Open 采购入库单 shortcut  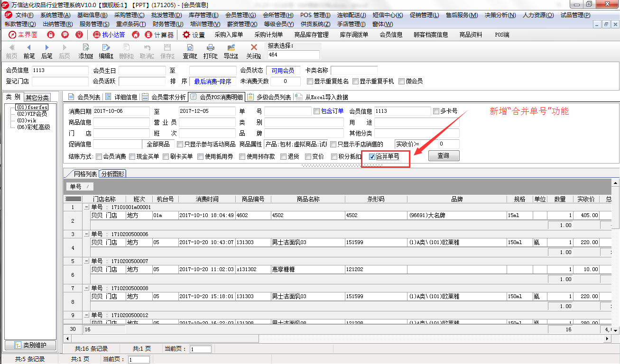[x=229, y=35]
